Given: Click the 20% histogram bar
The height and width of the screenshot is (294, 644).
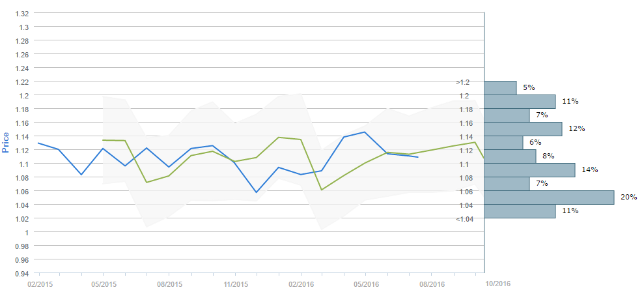Looking at the screenshot, I should [x=549, y=198].
